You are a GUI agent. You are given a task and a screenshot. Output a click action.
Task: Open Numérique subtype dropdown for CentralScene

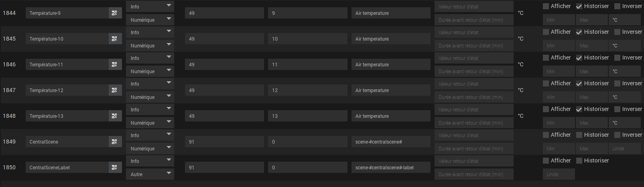pyautogui.click(x=150, y=148)
